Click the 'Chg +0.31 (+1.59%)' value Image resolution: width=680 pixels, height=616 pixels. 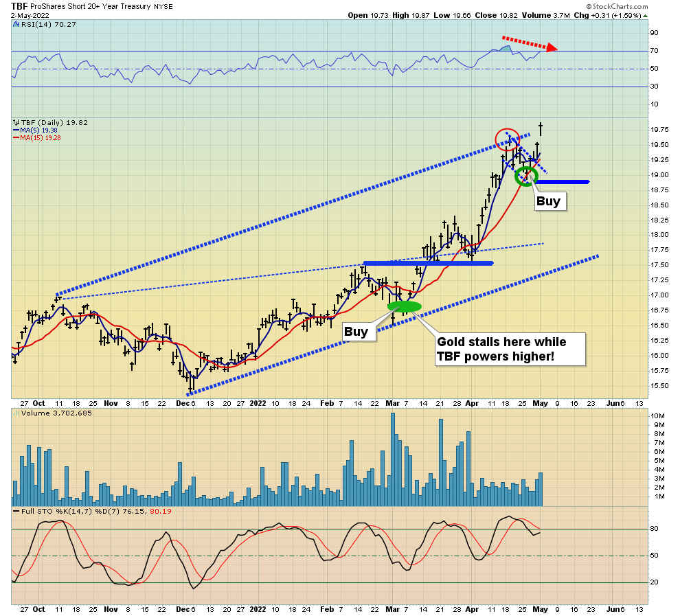tap(607, 15)
